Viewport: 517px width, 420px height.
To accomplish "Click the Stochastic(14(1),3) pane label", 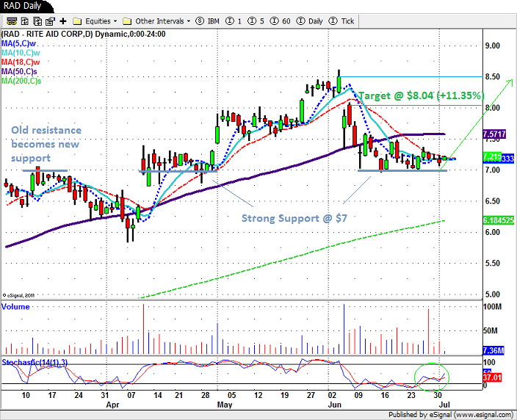I will tap(35, 362).
